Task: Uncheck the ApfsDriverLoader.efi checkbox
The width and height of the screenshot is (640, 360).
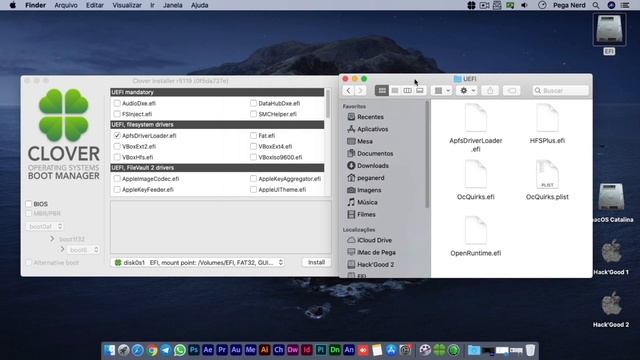Action: [117, 136]
